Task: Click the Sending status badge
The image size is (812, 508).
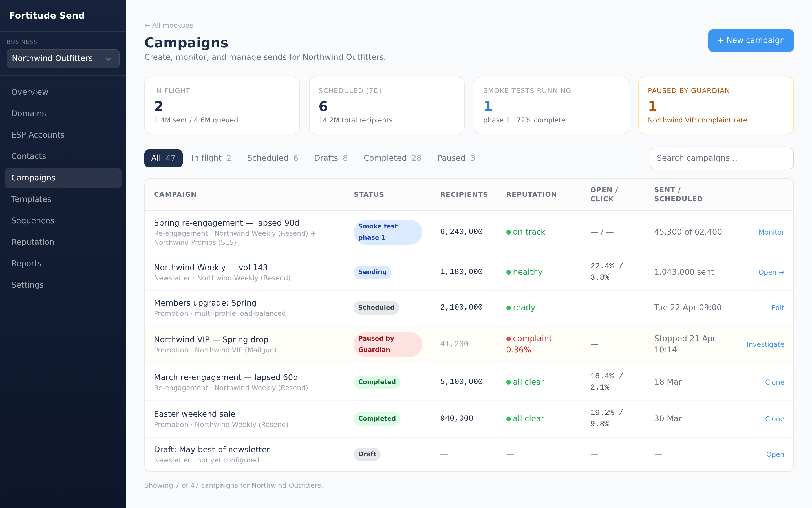Action: (x=372, y=272)
